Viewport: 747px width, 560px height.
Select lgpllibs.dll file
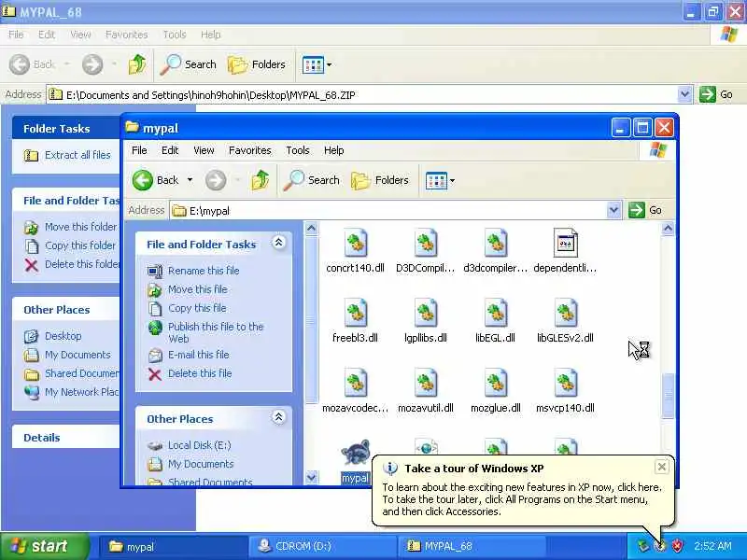(426, 321)
